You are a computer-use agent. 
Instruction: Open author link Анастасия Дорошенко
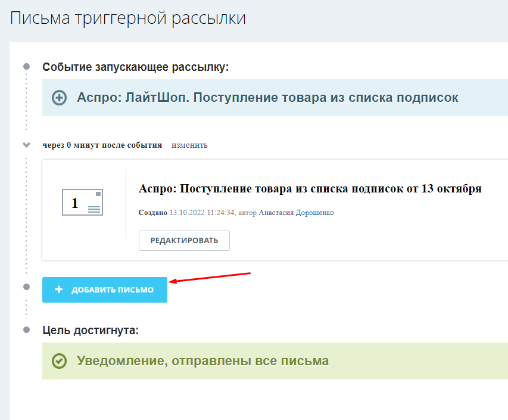pyautogui.click(x=296, y=213)
